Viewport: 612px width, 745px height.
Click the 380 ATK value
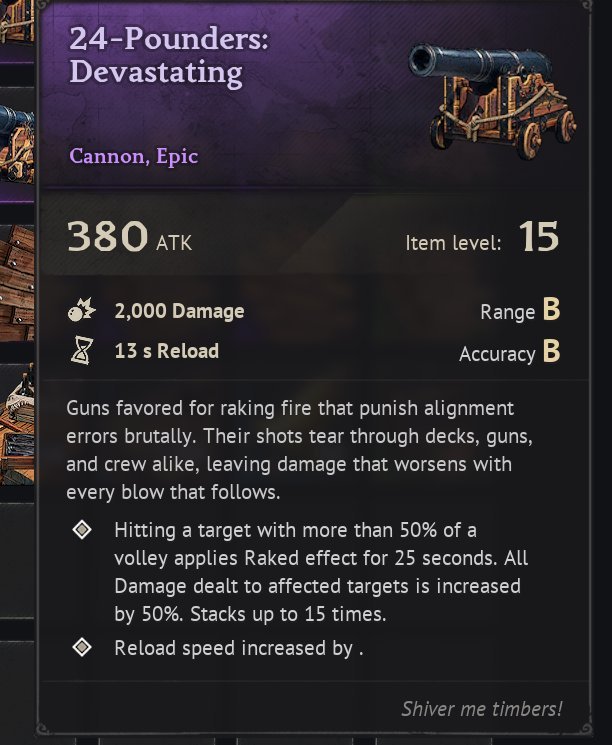[x=129, y=238]
